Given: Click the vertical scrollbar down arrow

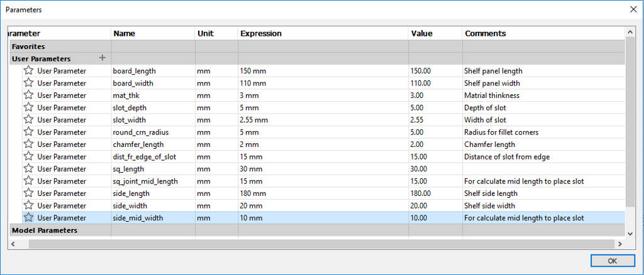Looking at the screenshot, I should [630, 233].
